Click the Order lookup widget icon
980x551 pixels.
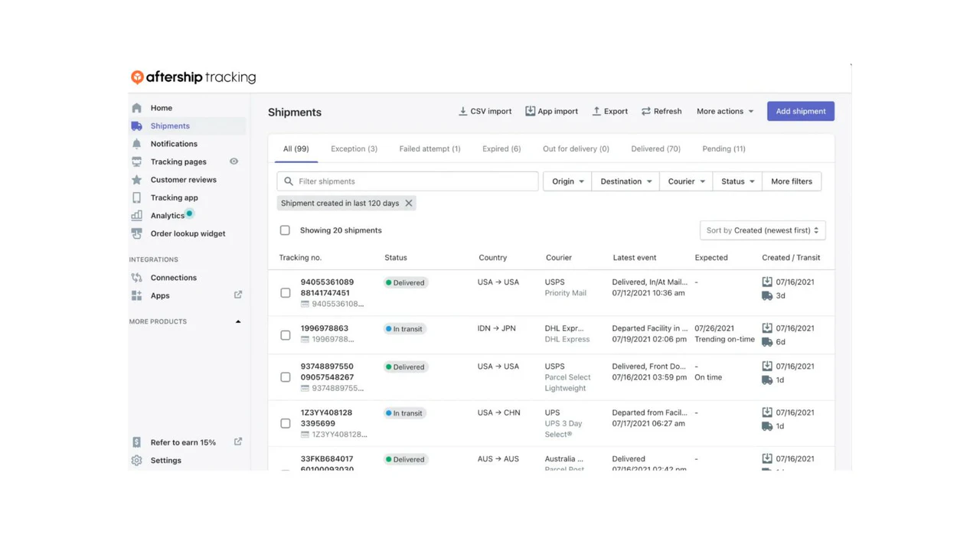pos(136,233)
